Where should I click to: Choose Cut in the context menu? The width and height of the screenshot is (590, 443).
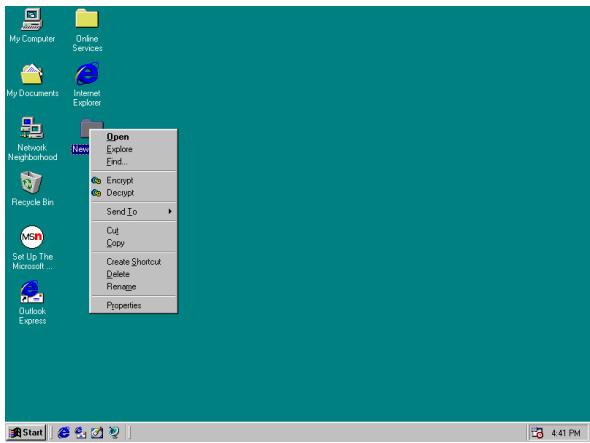pyautogui.click(x=133, y=231)
